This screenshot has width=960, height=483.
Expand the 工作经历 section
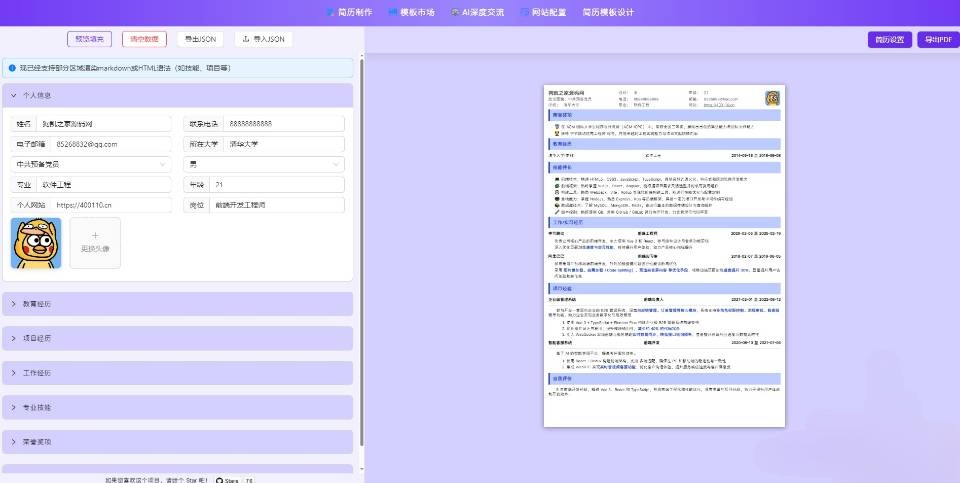coord(178,373)
